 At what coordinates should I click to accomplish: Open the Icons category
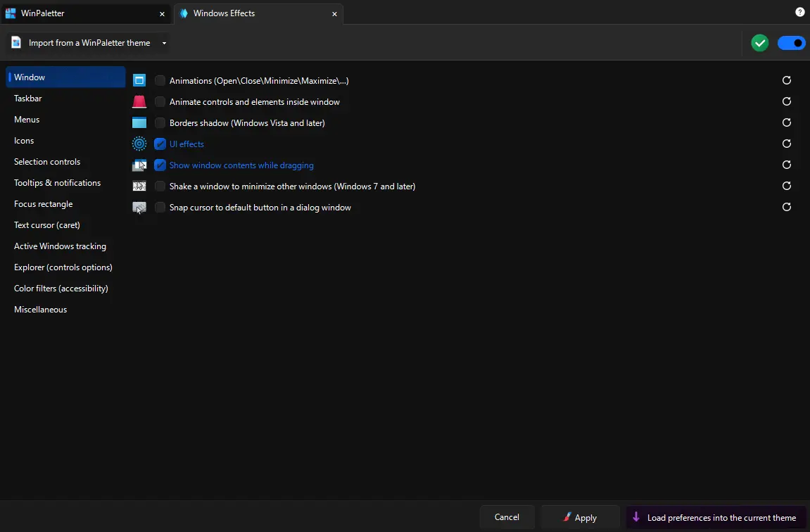point(65,141)
